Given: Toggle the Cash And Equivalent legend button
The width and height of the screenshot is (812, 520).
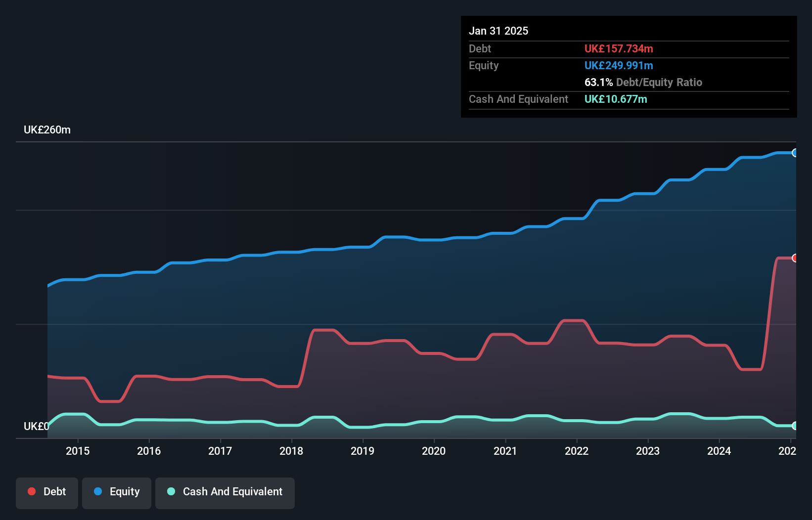Looking at the screenshot, I should [225, 493].
